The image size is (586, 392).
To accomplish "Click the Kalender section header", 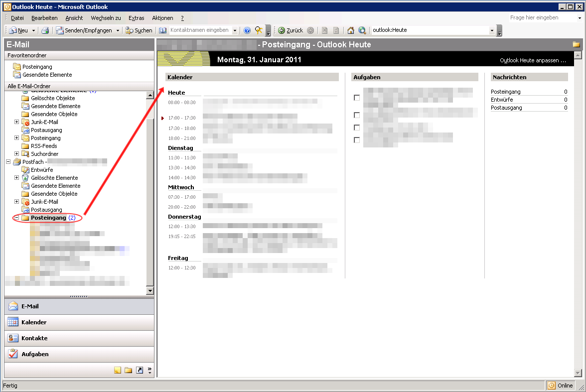I will (252, 77).
